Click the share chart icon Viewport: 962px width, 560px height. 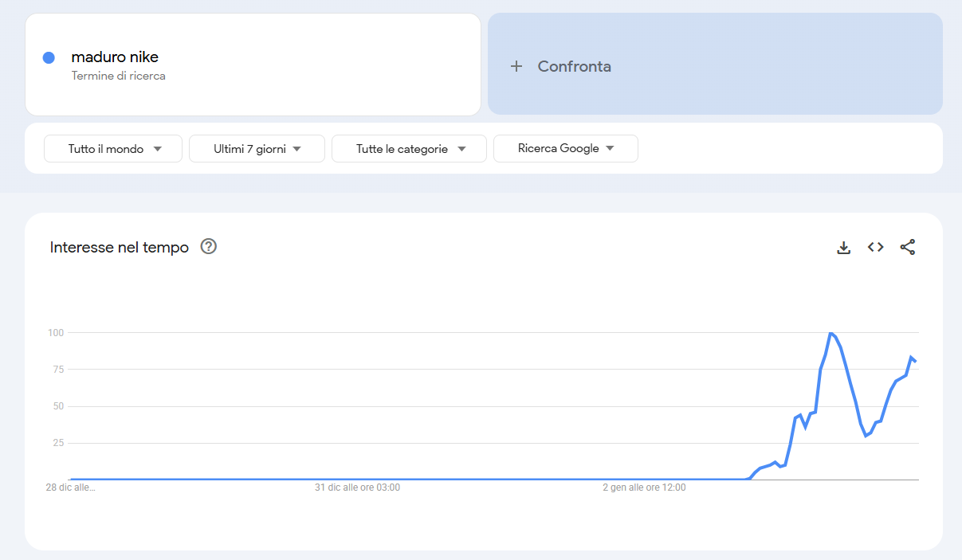click(x=907, y=248)
